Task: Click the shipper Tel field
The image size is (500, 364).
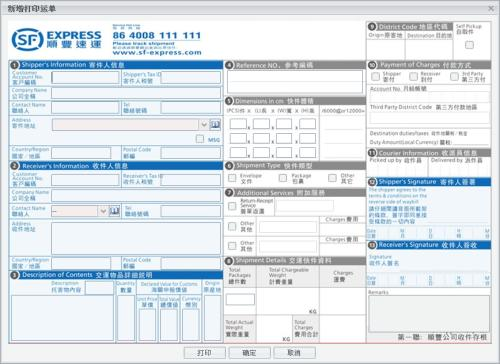Action: point(191,108)
